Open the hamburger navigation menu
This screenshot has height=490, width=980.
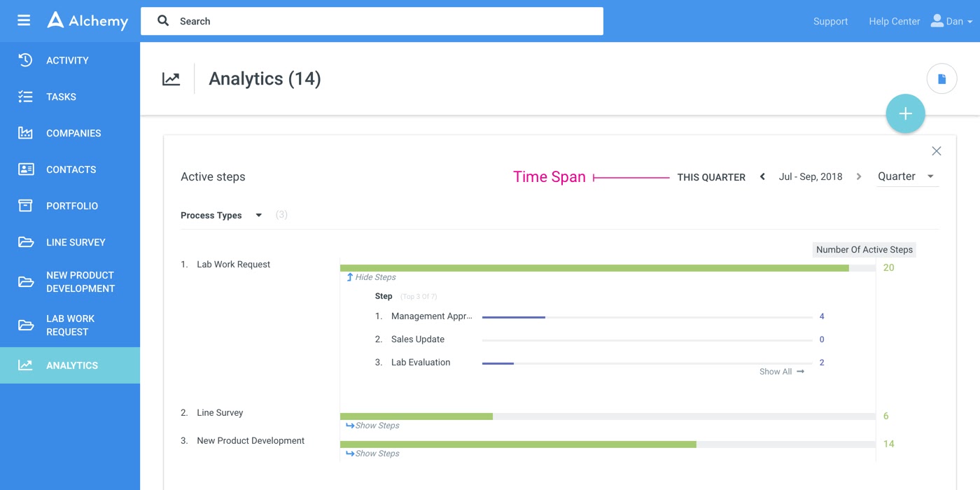(24, 20)
